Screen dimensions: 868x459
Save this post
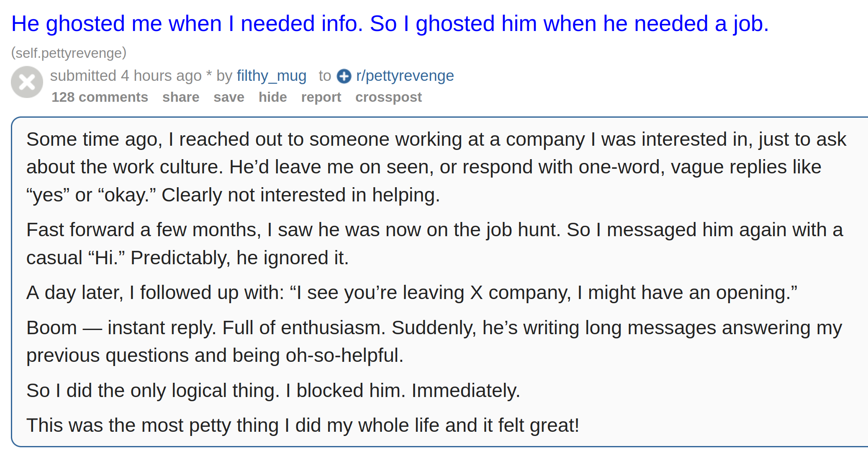tap(229, 97)
